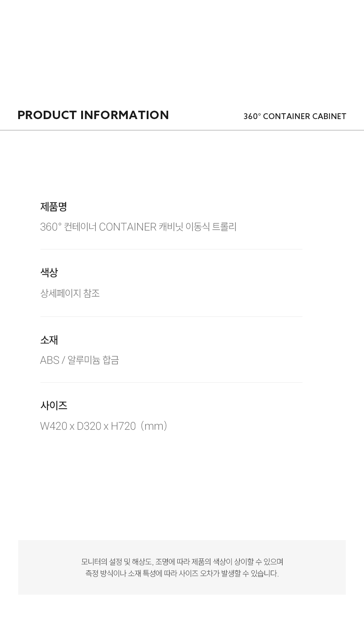Click the divider line below material text
Viewport: 364px width, 618px height.
[x=171, y=382]
